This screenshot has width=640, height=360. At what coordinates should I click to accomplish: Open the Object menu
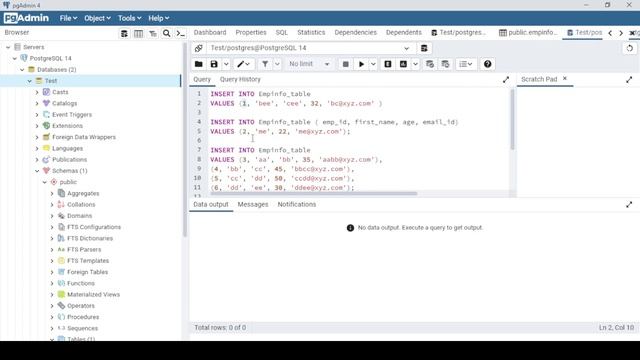(x=97, y=18)
